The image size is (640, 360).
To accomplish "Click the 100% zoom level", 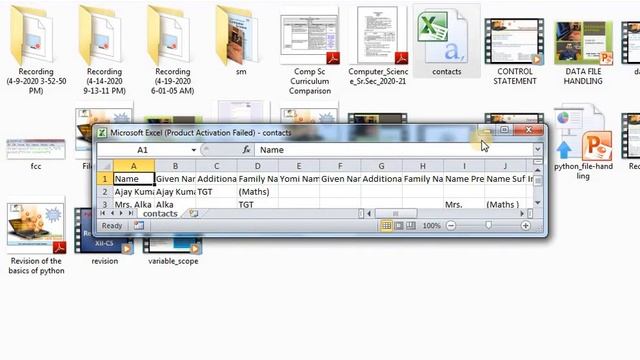I will tap(431, 225).
